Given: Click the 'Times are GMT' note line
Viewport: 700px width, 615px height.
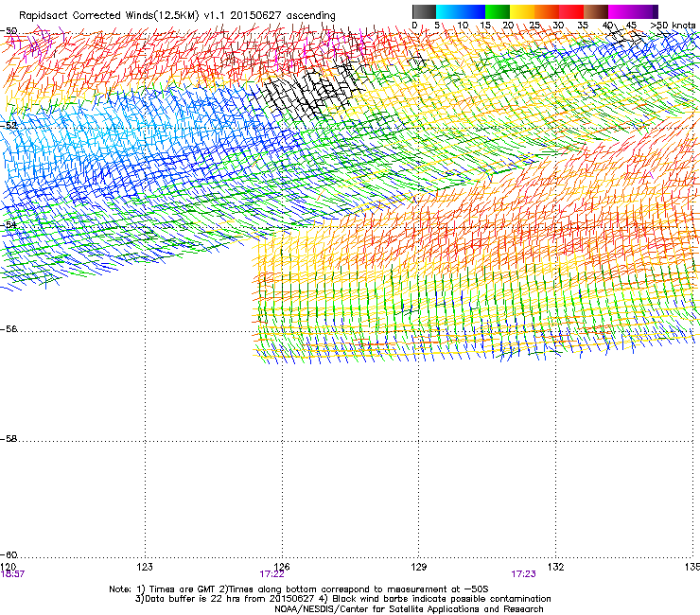Looking at the screenshot, I should click(x=299, y=589).
